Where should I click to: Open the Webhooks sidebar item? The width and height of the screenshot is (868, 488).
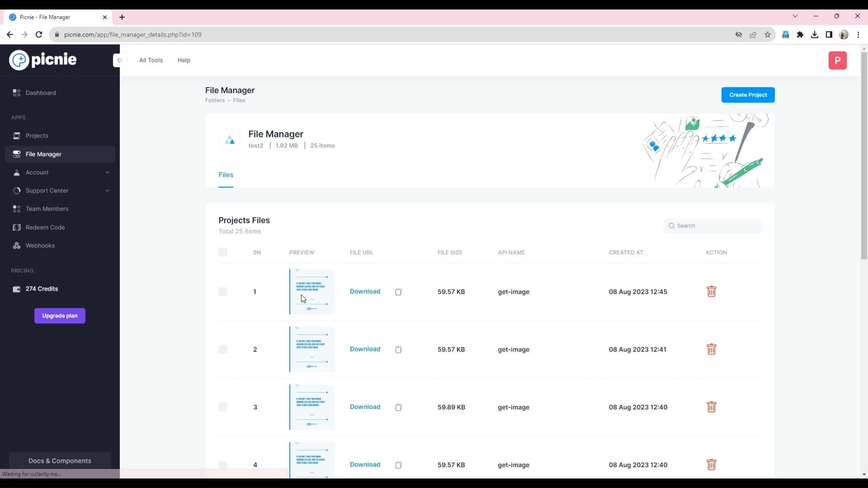click(40, 246)
